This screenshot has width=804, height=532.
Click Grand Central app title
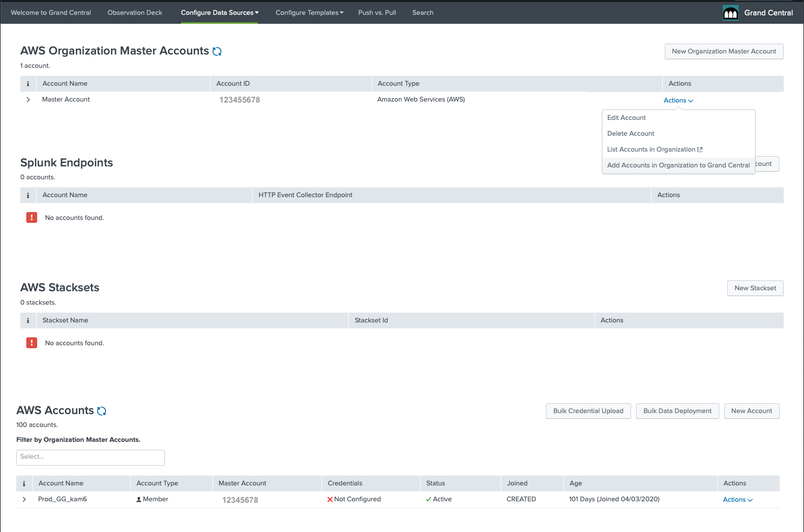pyautogui.click(x=768, y=13)
